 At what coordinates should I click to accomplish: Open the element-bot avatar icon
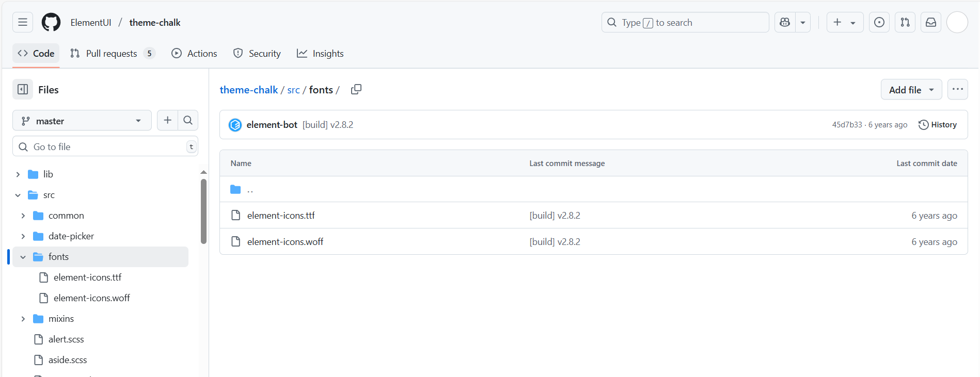click(235, 125)
